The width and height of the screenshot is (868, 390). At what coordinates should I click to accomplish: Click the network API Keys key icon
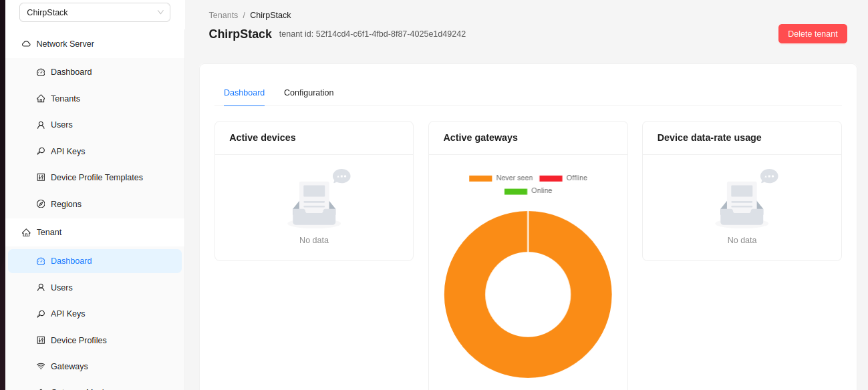41,152
